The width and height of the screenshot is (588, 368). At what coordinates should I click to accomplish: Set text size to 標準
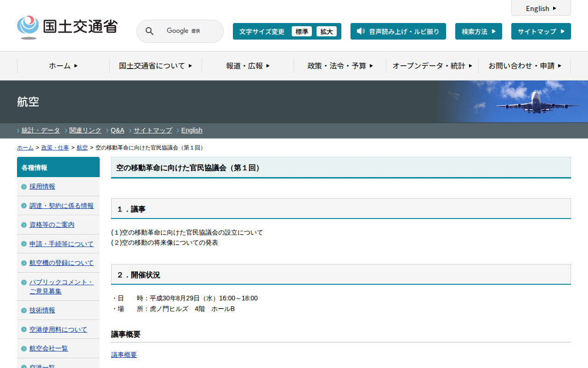[302, 31]
